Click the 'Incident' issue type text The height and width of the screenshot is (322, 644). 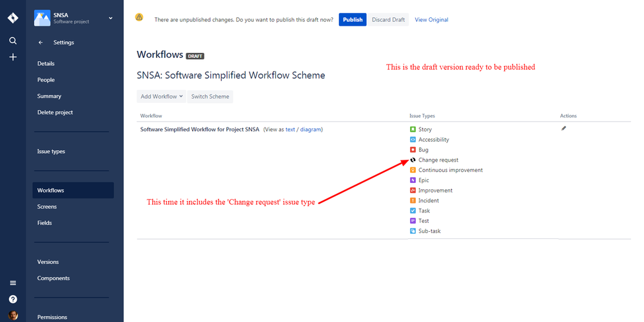429,200
